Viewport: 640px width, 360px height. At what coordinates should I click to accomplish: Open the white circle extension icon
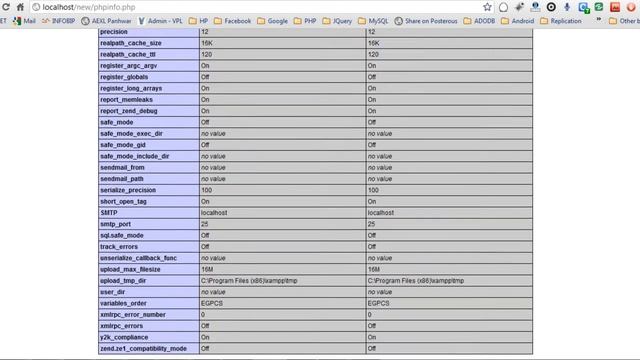coord(503,7)
